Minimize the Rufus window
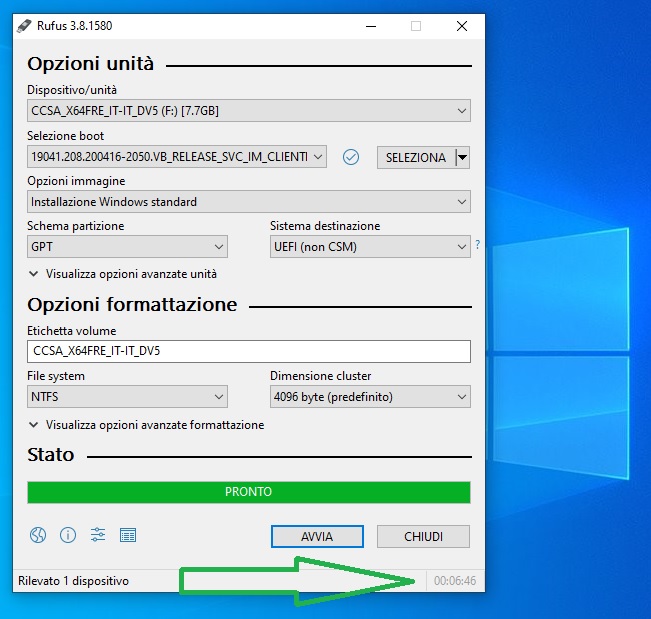Viewport: 651px width, 619px height. click(x=371, y=26)
